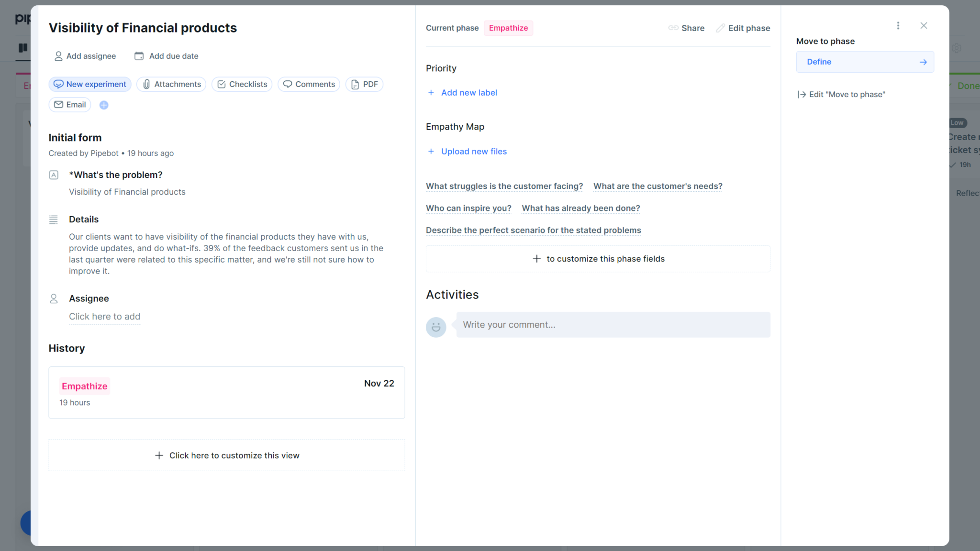The height and width of the screenshot is (551, 980).
Task: Open the Checklists tab
Action: click(242, 84)
